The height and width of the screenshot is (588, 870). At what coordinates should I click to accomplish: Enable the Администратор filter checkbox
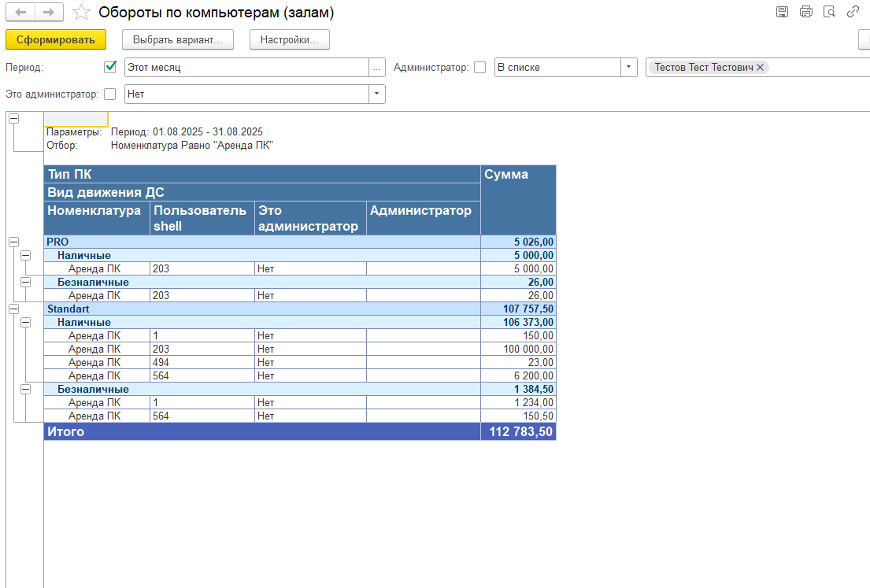pyautogui.click(x=479, y=68)
